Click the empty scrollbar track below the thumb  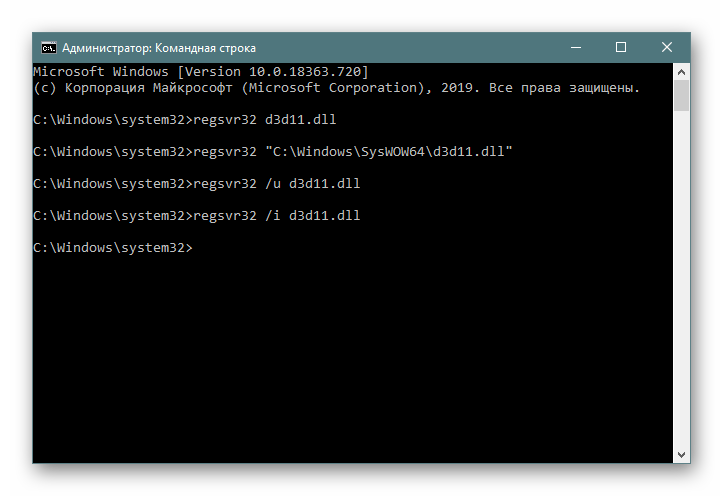point(682,279)
